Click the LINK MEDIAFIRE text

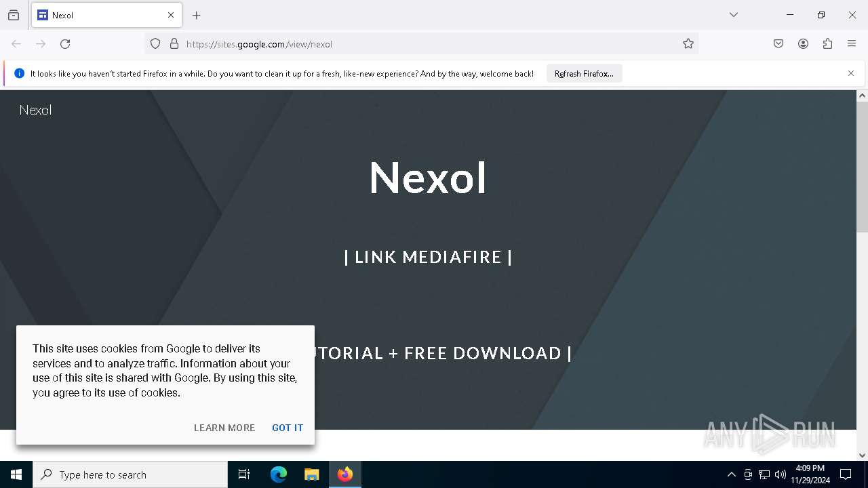click(x=428, y=257)
